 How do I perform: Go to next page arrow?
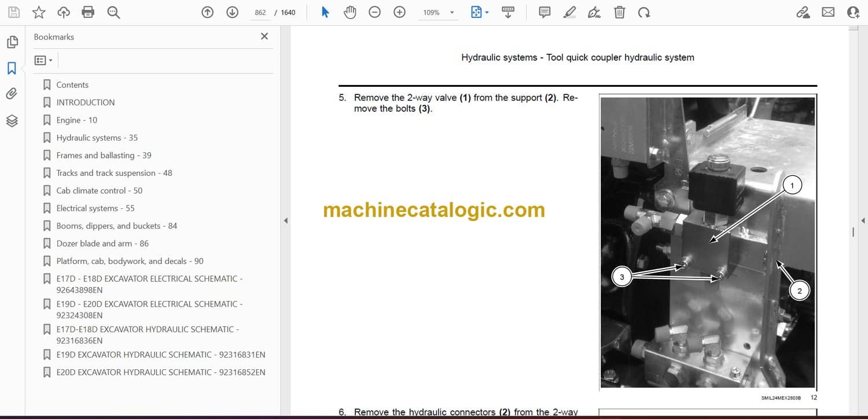232,12
